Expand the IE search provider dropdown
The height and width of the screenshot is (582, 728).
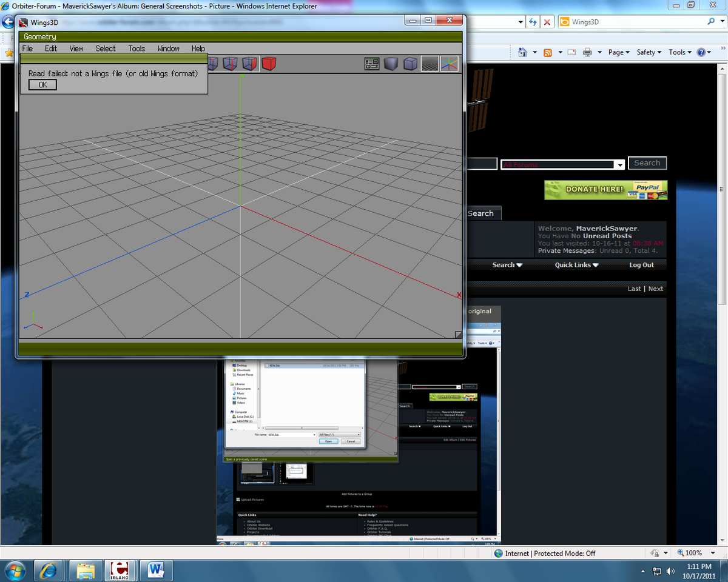(x=722, y=22)
